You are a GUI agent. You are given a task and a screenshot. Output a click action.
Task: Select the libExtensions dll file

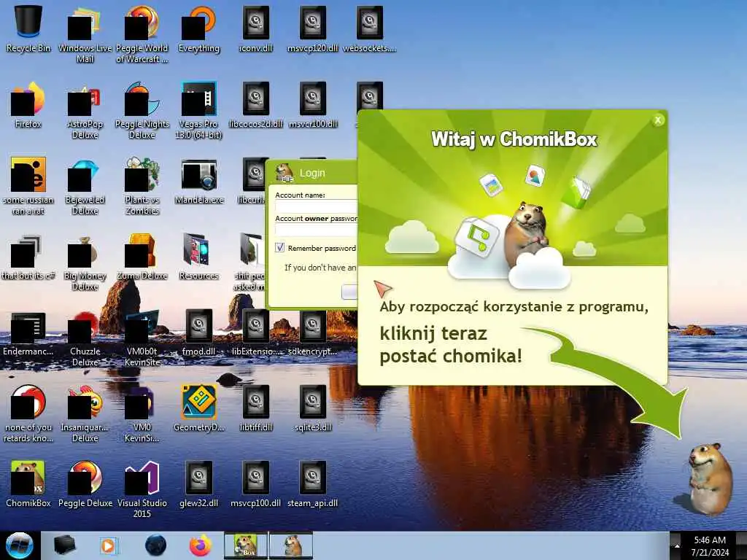coord(256,332)
